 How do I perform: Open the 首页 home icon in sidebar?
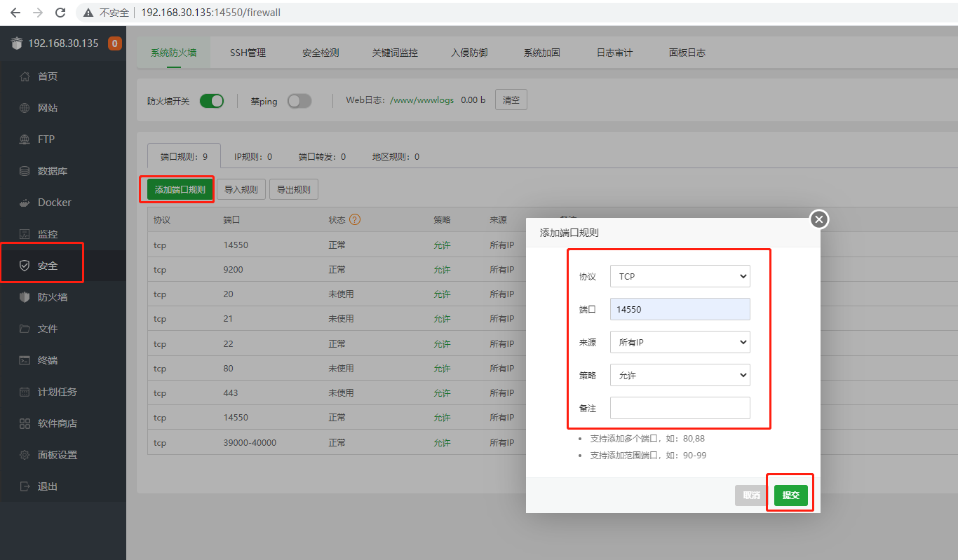coord(25,76)
